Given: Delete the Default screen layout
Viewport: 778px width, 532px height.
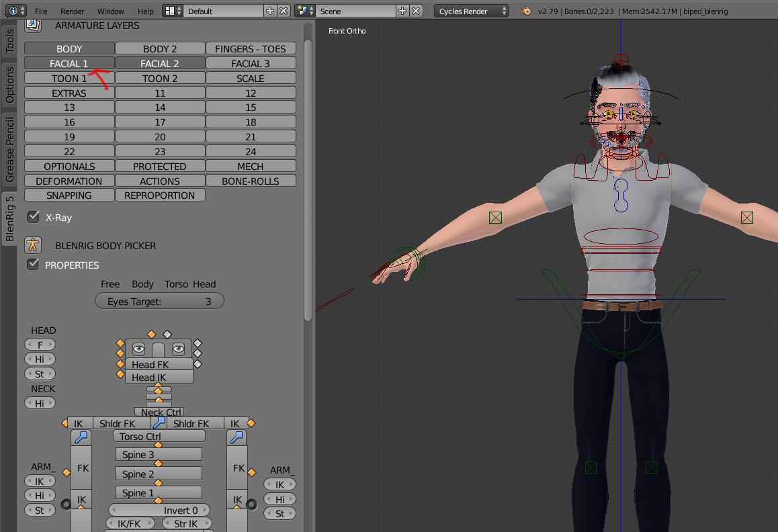Looking at the screenshot, I should 284,11.
